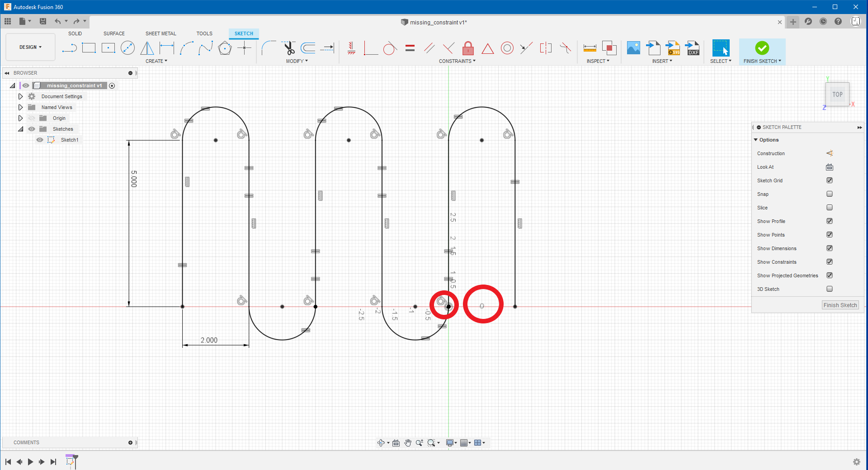
Task: Apply the Fix/Unfix lock constraint
Action: pos(468,48)
